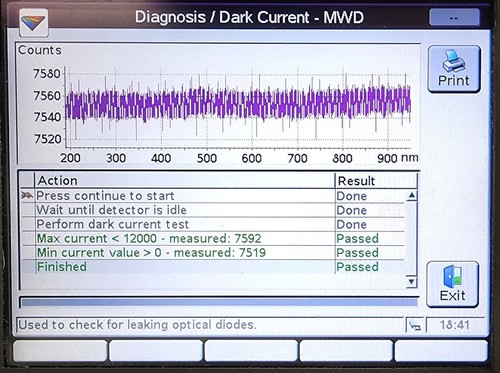The height and width of the screenshot is (373, 500).
Task: Click the Passed result for Min current
Action: pyautogui.click(x=358, y=253)
